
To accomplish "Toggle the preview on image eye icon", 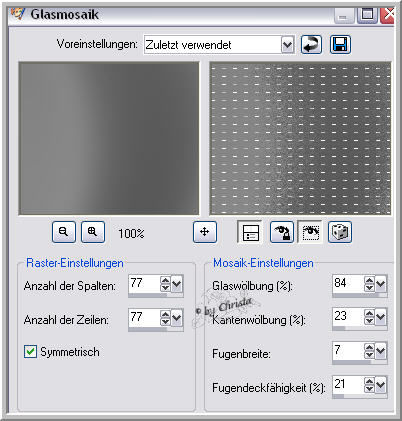I will click(x=311, y=232).
